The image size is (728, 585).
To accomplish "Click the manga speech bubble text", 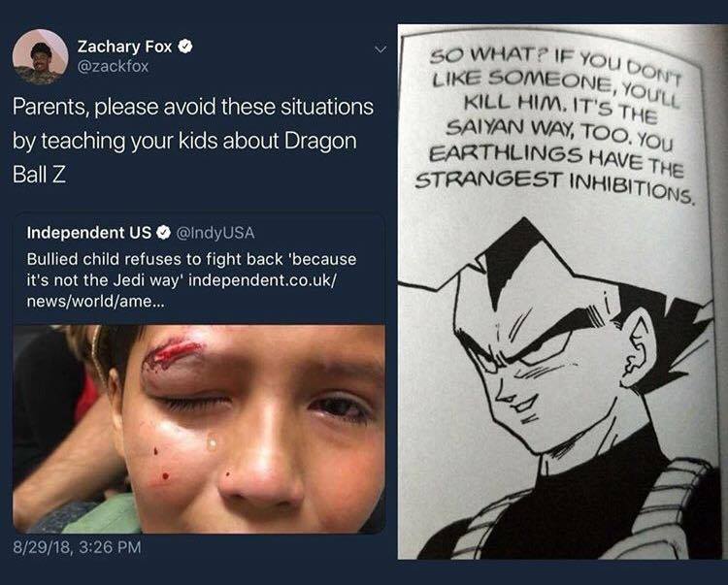I will coord(555,125).
